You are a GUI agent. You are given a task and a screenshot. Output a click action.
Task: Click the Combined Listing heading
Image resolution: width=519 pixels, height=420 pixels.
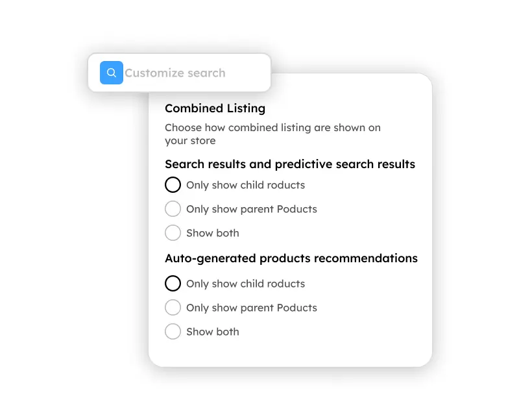click(215, 108)
